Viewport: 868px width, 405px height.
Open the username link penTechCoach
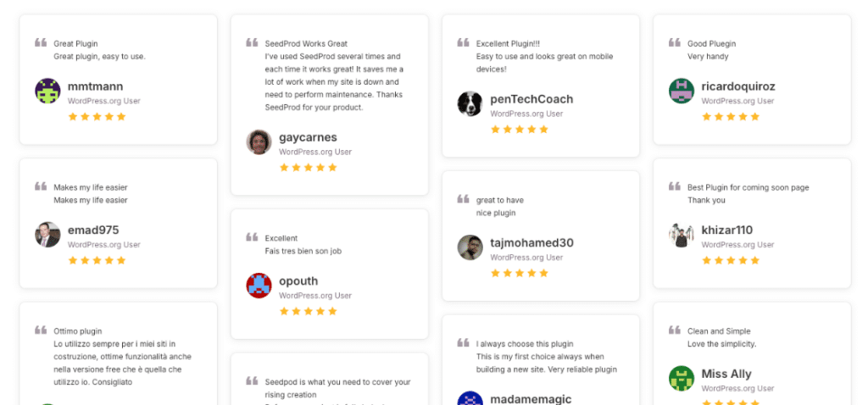pos(531,99)
